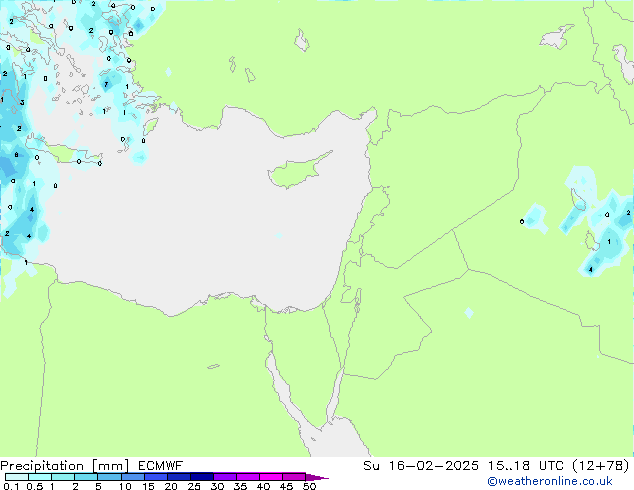This screenshot has width=634, height=490.
Task: Click the legend label "10"
Action: pyautogui.click(x=125, y=486)
